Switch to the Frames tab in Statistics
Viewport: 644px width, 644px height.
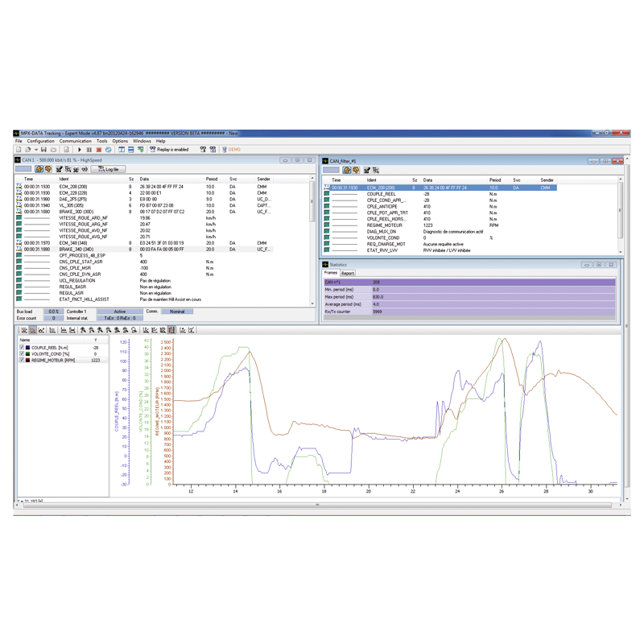click(331, 273)
